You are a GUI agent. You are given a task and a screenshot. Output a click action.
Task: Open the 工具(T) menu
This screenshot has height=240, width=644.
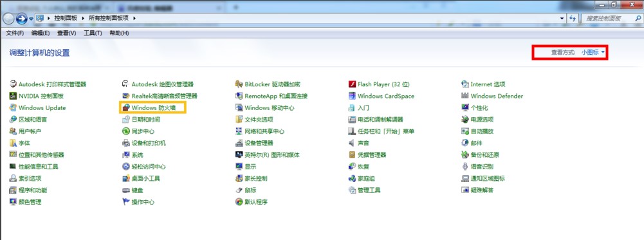[93, 33]
